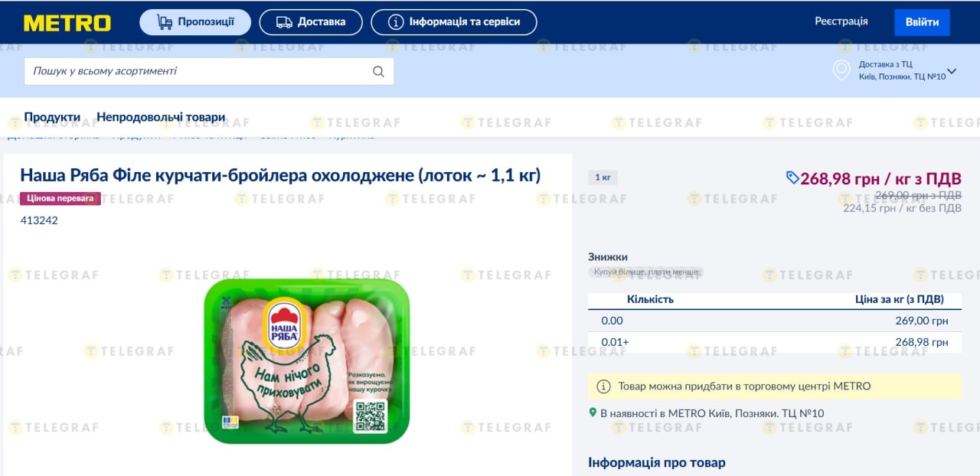Open Інформація та сервіси menu
The width and height of the screenshot is (980, 476).
[454, 22]
